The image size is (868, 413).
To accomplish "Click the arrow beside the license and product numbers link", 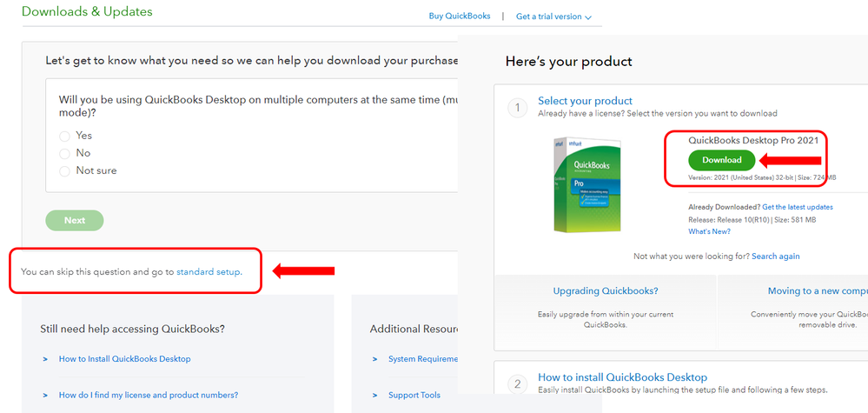I will pyautogui.click(x=45, y=395).
